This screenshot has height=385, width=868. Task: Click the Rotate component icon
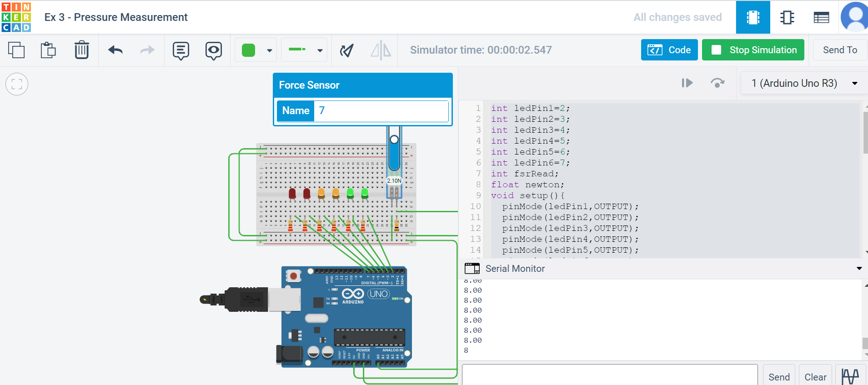click(x=347, y=50)
